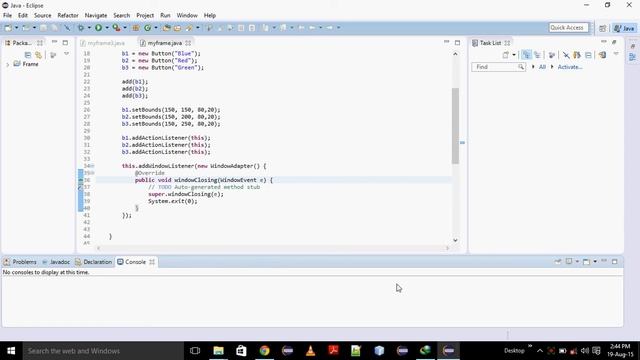Open Windows Start menu
The height and width of the screenshot is (360, 640).
[11, 351]
